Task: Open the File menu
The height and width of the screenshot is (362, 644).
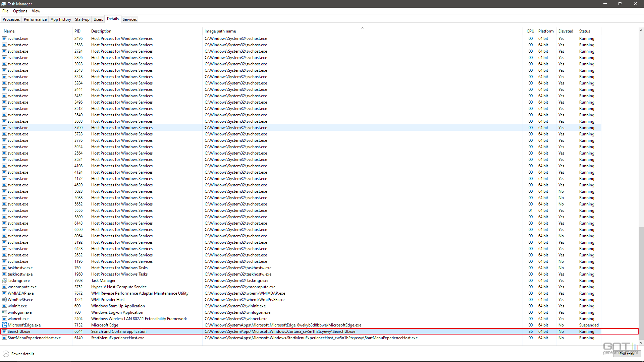Action: click(x=5, y=11)
